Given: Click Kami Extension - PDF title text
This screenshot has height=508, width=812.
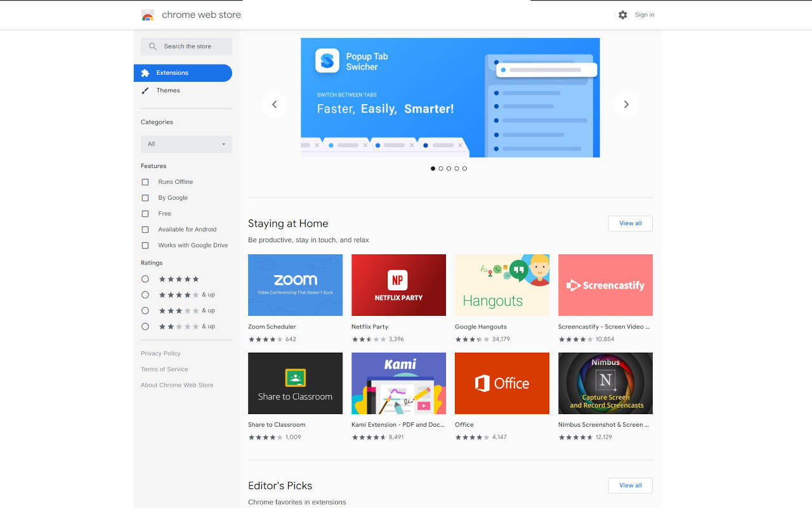Looking at the screenshot, I should click(x=398, y=425).
